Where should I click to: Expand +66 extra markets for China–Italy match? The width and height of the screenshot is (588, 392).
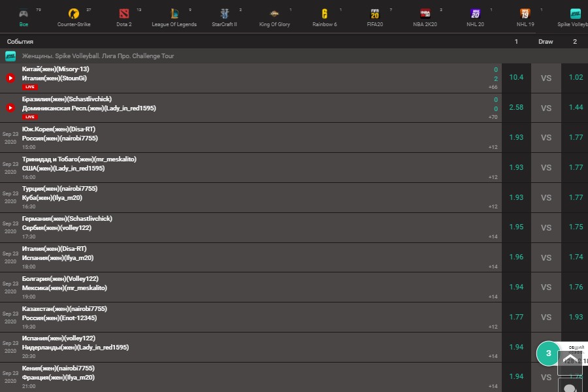[x=493, y=87]
